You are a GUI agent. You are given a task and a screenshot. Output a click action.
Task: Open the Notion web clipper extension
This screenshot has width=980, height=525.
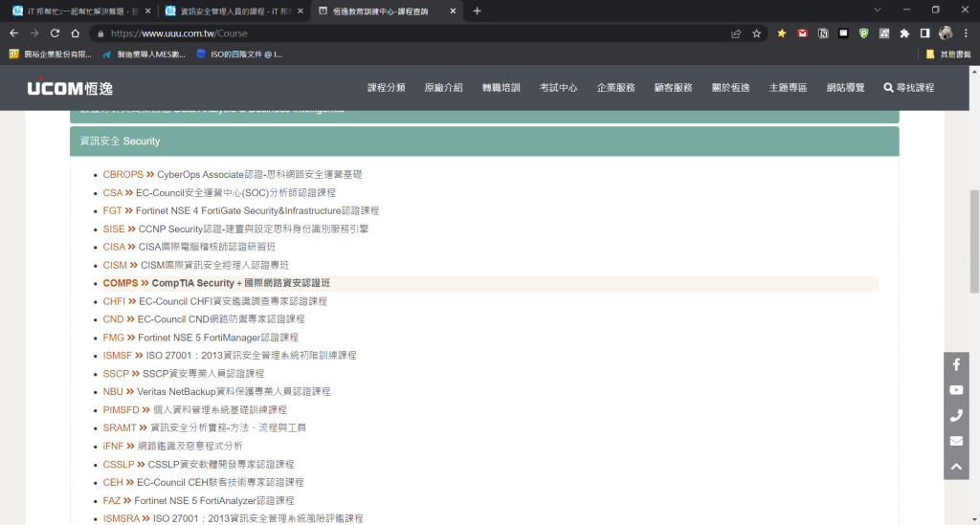(x=823, y=33)
